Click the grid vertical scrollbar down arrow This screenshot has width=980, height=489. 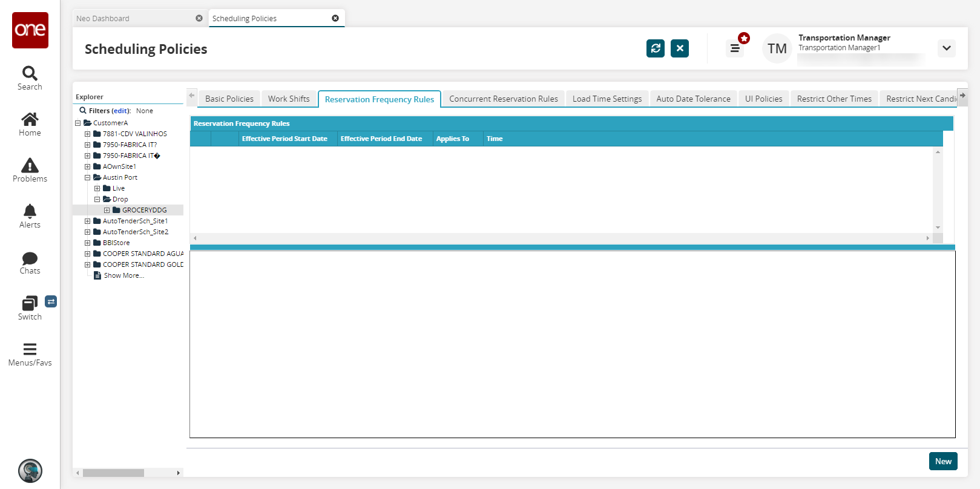coord(938,228)
